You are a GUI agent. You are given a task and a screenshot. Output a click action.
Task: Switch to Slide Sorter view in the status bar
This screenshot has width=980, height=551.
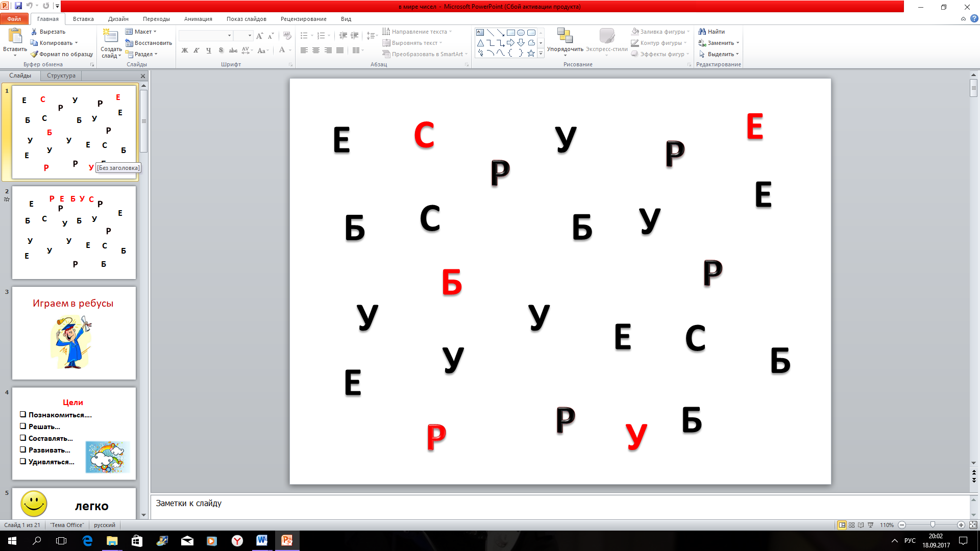click(x=851, y=525)
